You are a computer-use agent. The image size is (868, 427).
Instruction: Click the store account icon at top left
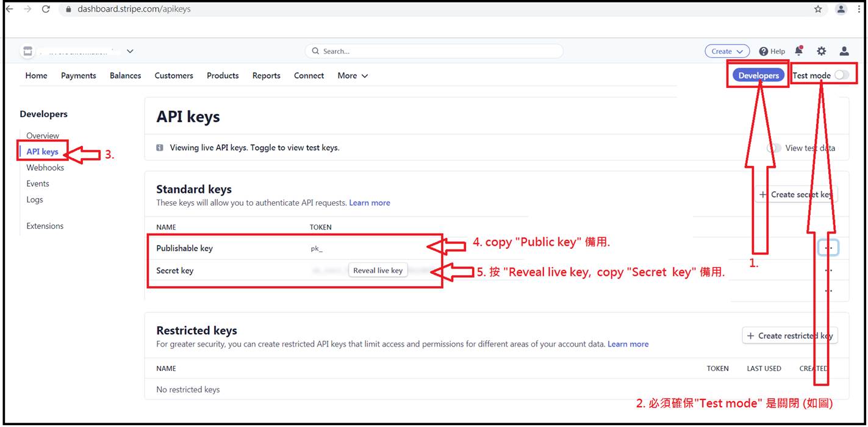click(27, 51)
